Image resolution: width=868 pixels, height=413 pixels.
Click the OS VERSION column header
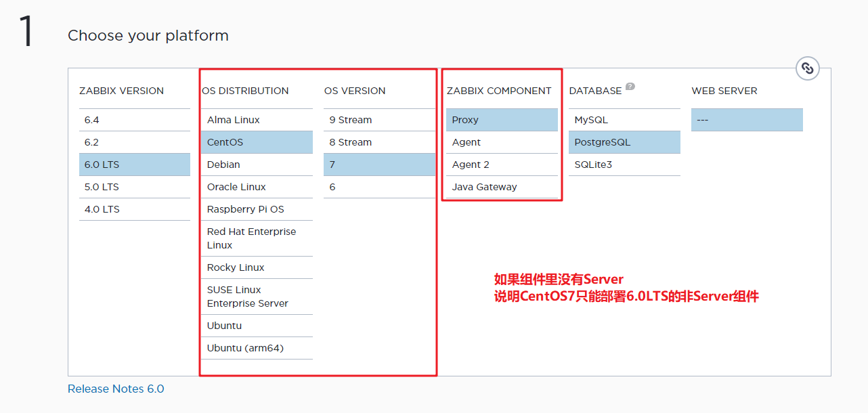pos(355,91)
